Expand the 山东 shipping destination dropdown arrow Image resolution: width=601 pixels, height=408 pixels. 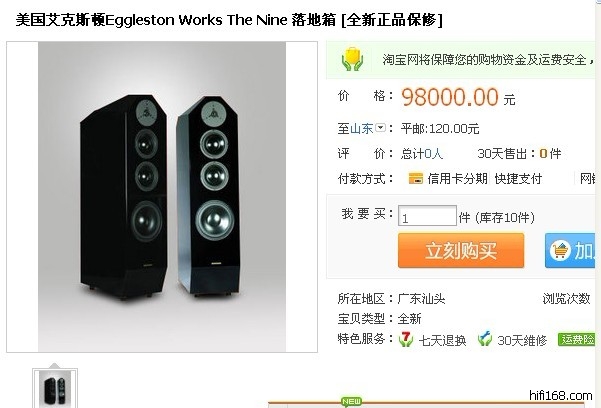pos(380,127)
